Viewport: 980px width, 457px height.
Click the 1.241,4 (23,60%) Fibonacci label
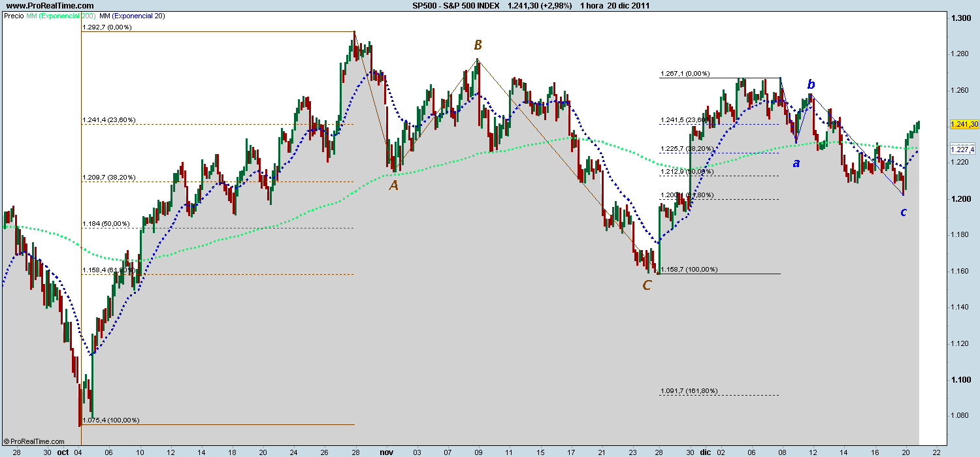point(109,120)
